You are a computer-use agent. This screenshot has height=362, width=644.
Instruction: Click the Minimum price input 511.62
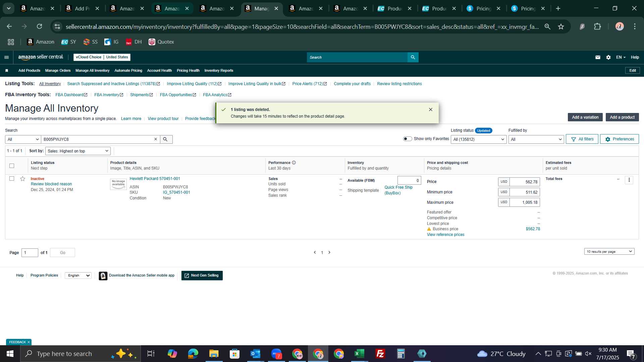pyautogui.click(x=525, y=192)
